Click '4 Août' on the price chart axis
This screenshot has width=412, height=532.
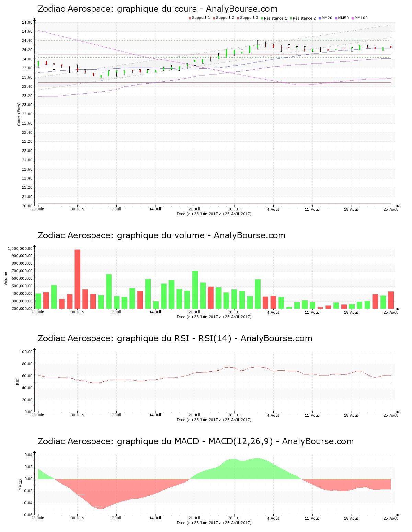(273, 209)
